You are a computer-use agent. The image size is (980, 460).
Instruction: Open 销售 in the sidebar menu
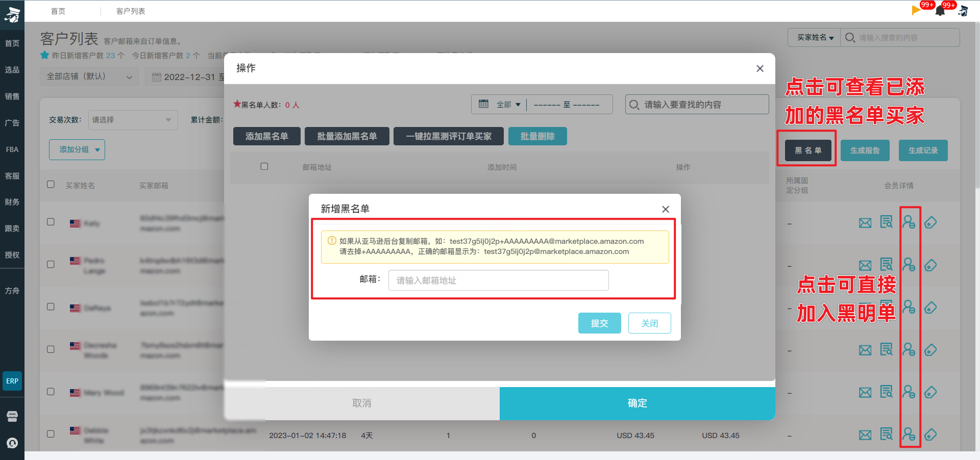12,96
